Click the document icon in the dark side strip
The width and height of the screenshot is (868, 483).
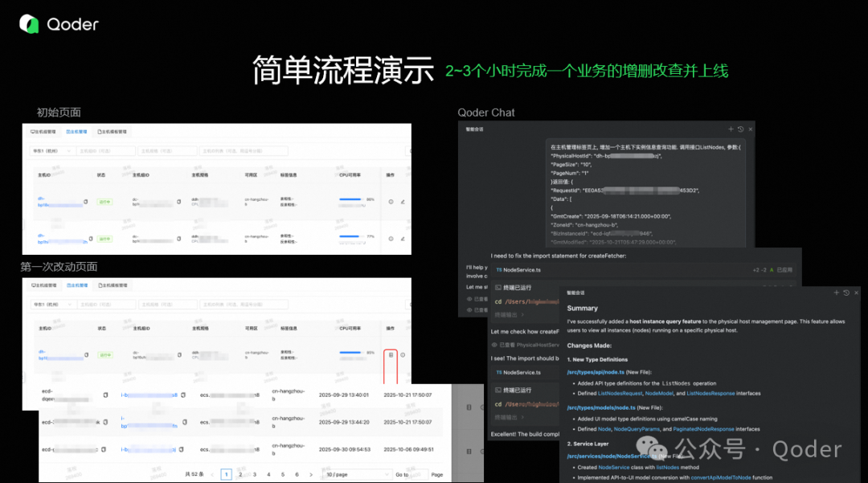coord(469,407)
